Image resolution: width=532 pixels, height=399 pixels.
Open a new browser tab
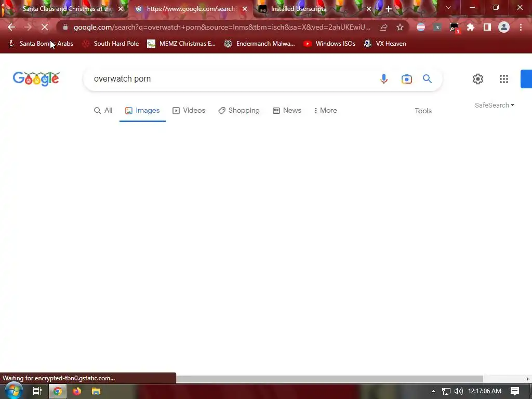click(389, 9)
